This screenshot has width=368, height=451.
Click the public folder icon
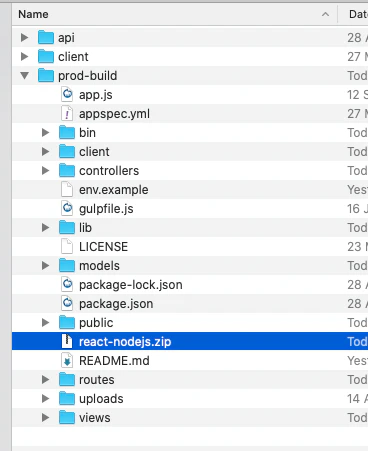coord(67,322)
